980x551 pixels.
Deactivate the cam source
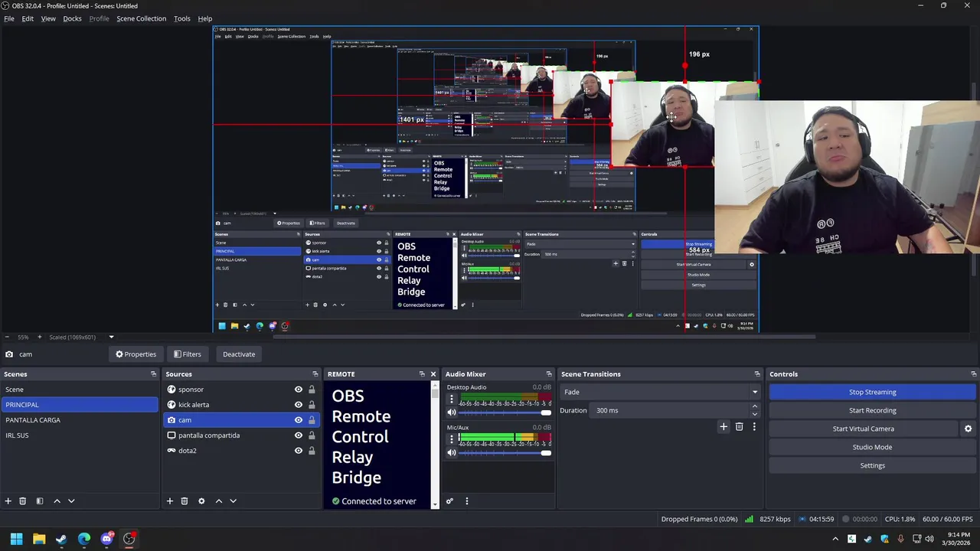tap(239, 354)
